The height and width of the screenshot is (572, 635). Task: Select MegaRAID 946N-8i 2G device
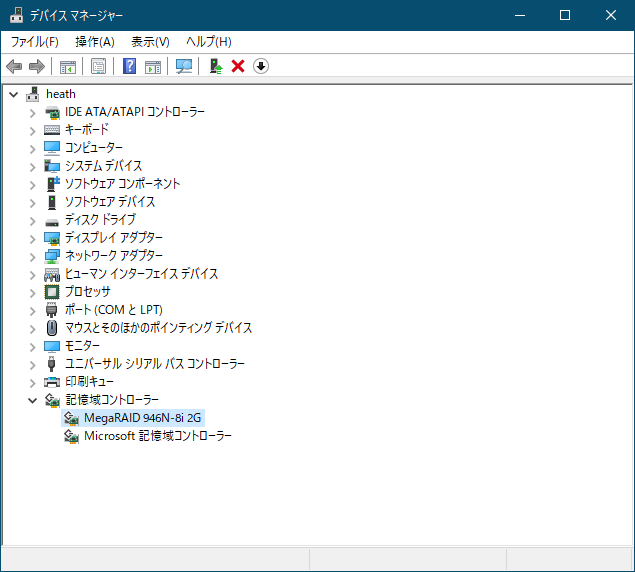click(143, 418)
